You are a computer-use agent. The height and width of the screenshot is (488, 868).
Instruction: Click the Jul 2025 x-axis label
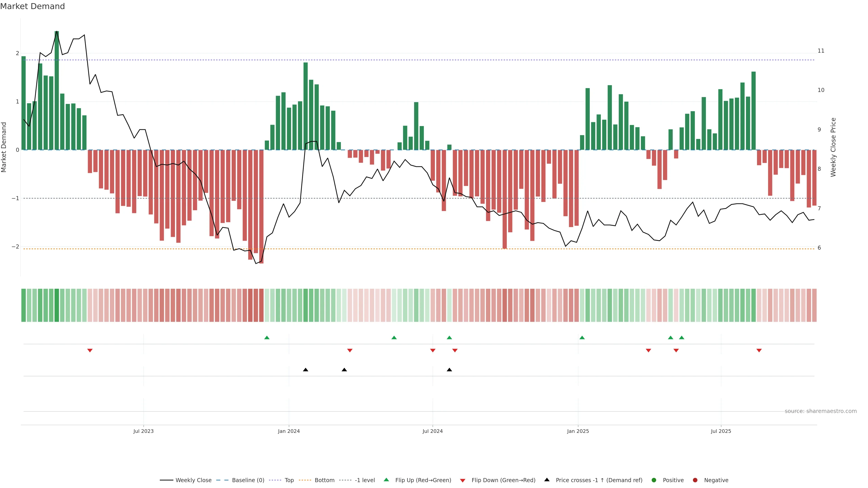tap(721, 431)
